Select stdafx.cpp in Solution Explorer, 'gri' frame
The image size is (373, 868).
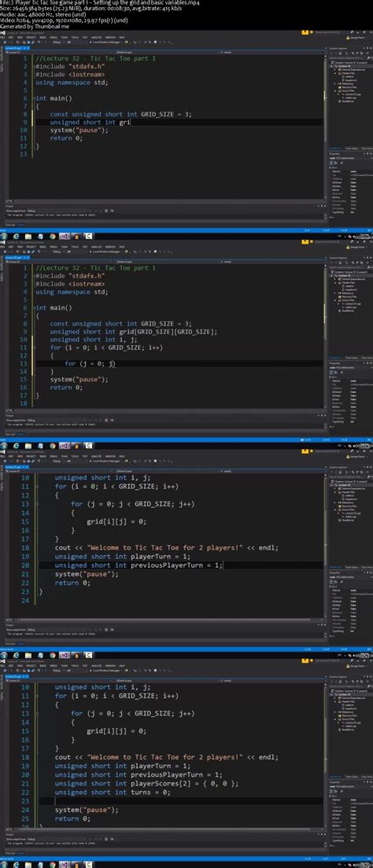coord(349,97)
